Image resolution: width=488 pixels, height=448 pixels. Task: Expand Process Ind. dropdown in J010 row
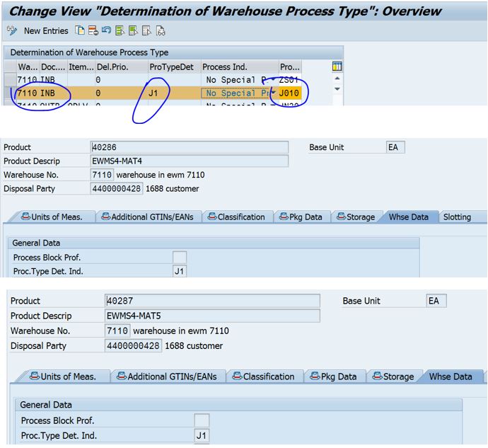click(x=273, y=93)
